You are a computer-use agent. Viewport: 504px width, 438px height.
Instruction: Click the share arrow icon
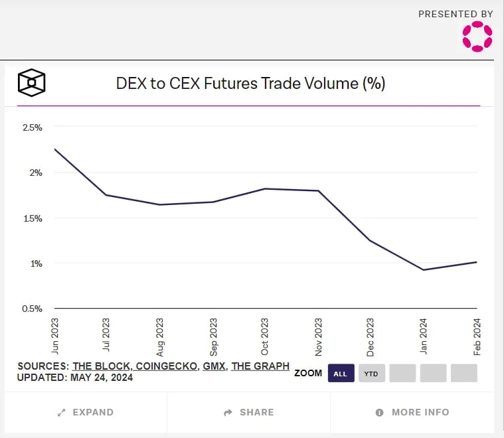click(x=228, y=412)
